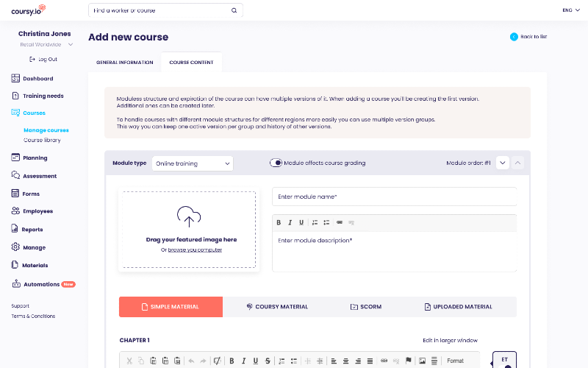Align text left in Chapter 1 editor
This screenshot has height=368, width=588.
(x=334, y=361)
